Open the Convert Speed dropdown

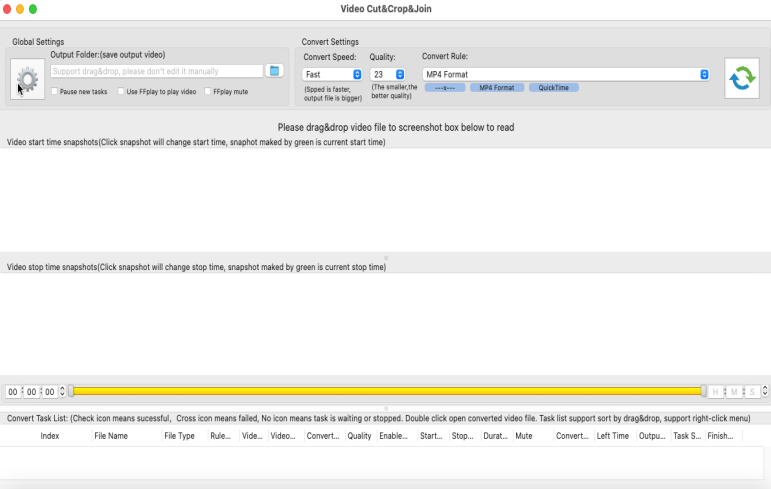point(332,74)
